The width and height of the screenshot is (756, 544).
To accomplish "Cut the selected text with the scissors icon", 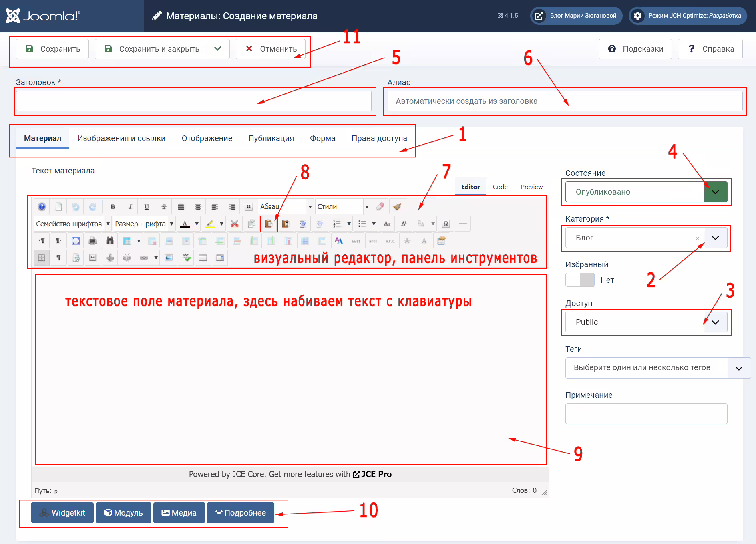I will pos(235,224).
